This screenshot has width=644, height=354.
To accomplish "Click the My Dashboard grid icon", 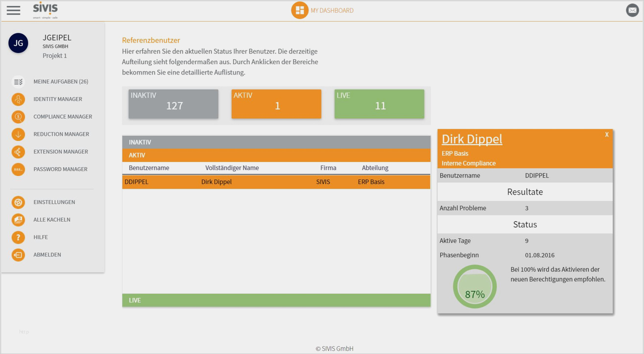I will (300, 10).
